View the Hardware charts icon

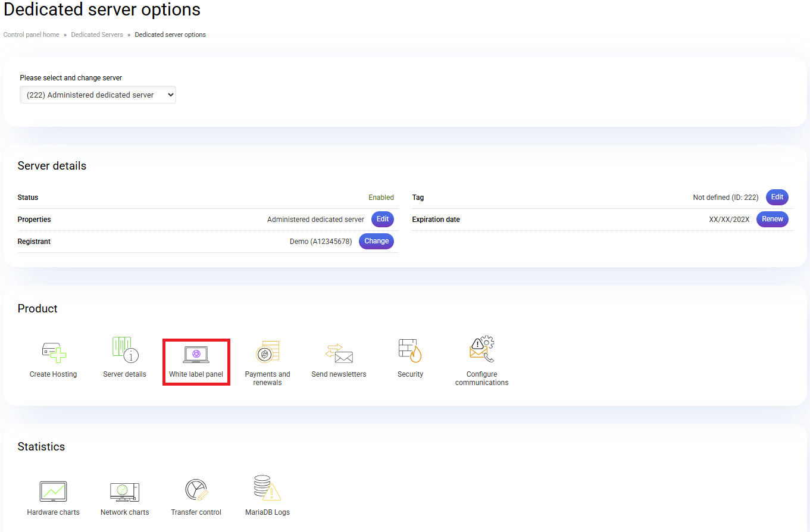[53, 492]
